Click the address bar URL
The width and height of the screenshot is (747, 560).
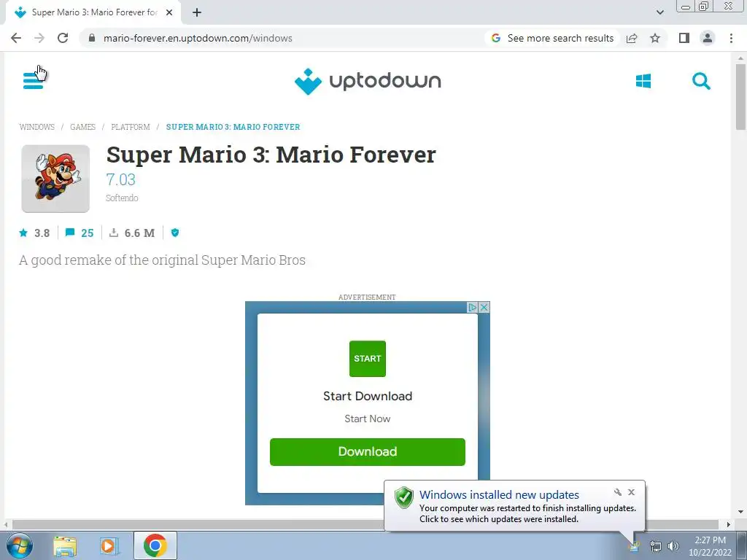[198, 38]
